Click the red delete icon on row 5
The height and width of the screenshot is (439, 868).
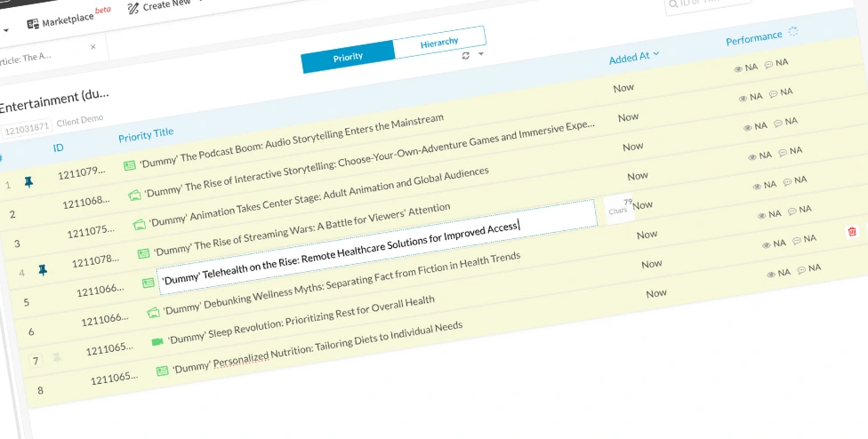tap(852, 231)
